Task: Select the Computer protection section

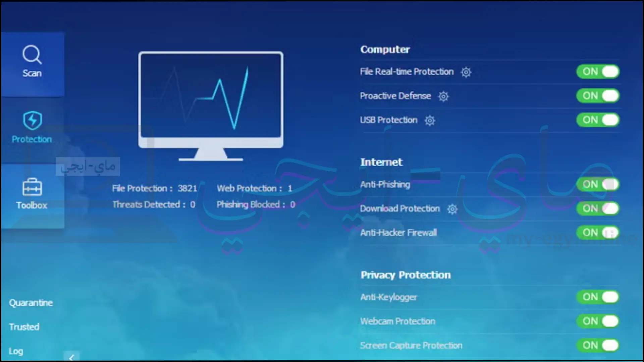Action: [x=385, y=49]
